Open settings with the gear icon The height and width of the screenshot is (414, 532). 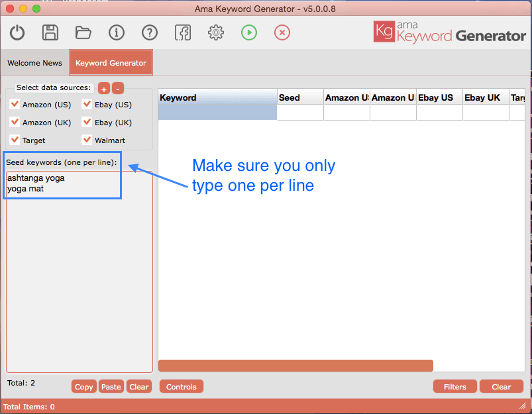tap(216, 32)
